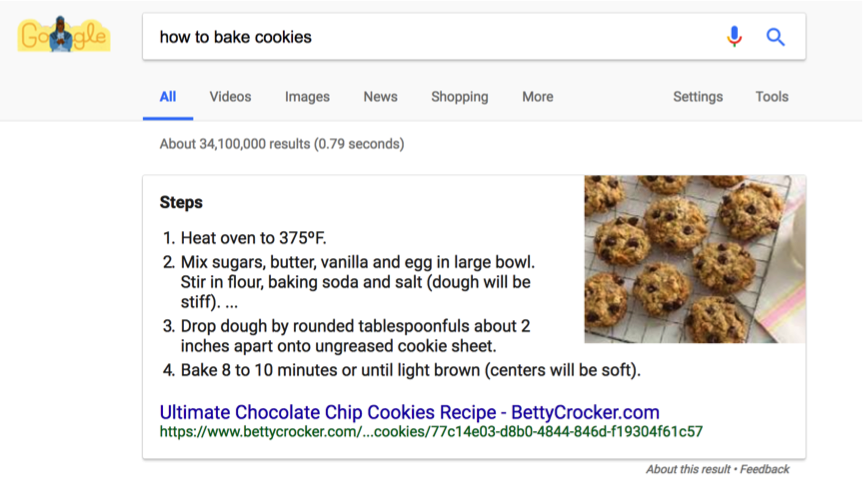Open the Shopping tab

[460, 97]
